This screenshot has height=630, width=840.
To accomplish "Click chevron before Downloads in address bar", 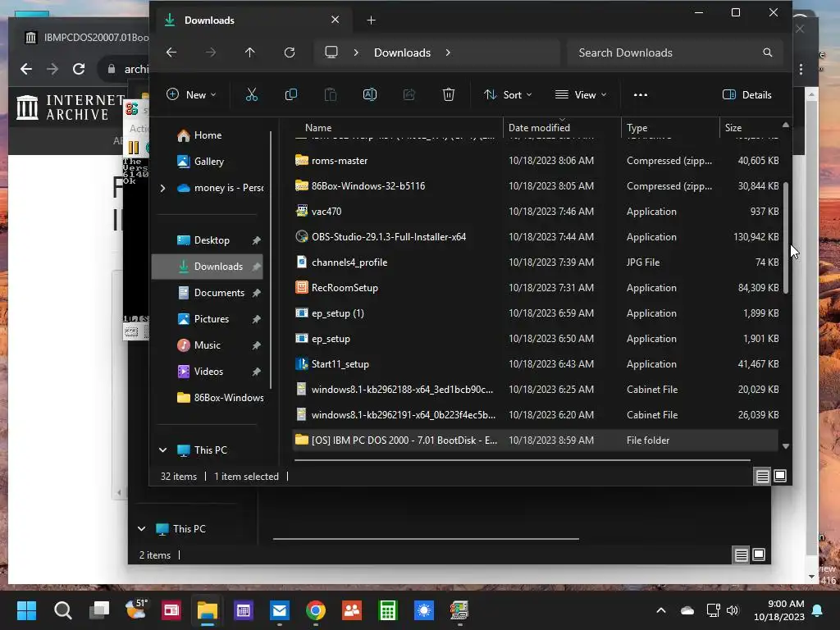I will tap(356, 52).
